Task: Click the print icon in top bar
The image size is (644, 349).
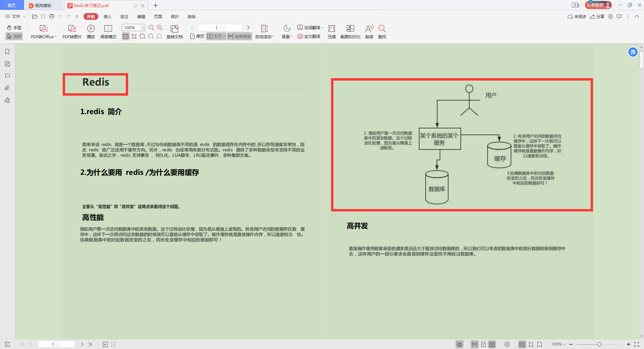Action: tap(52, 16)
